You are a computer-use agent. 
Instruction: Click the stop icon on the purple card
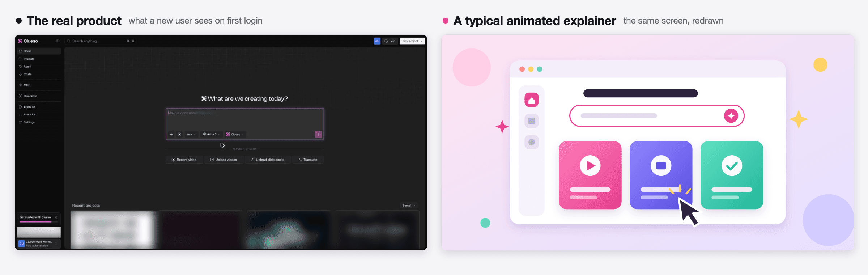[661, 165]
